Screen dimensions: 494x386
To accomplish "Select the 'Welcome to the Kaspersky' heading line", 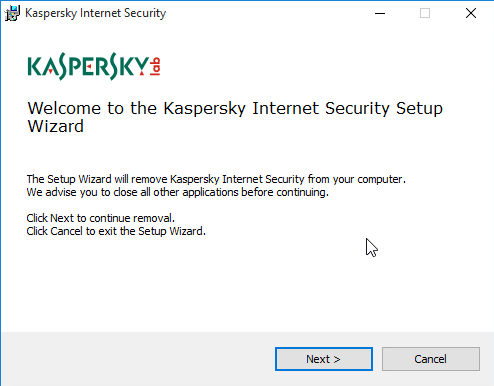I will click(235, 109).
